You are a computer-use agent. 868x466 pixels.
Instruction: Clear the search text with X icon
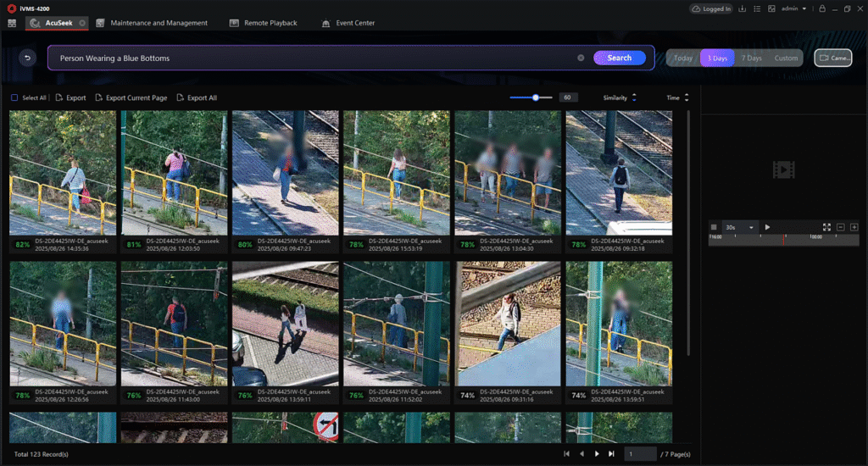(581, 58)
